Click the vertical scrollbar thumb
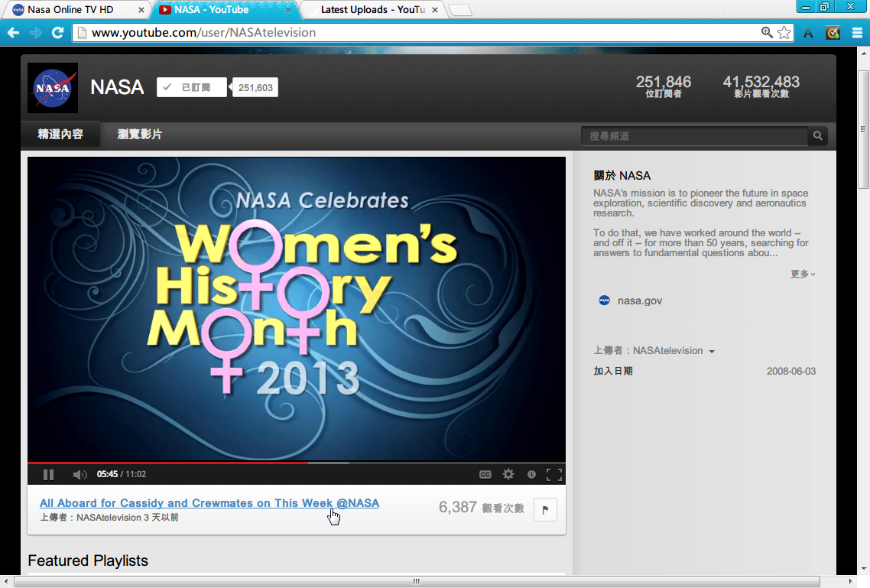The height and width of the screenshot is (588, 870). point(863,129)
